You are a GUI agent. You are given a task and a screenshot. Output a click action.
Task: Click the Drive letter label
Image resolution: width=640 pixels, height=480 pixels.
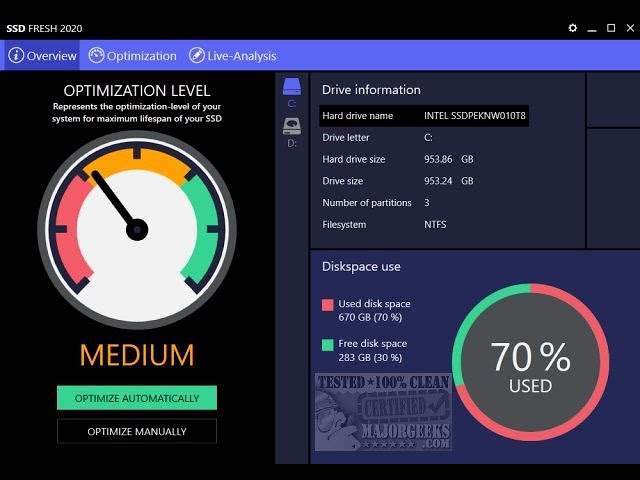[x=346, y=138]
